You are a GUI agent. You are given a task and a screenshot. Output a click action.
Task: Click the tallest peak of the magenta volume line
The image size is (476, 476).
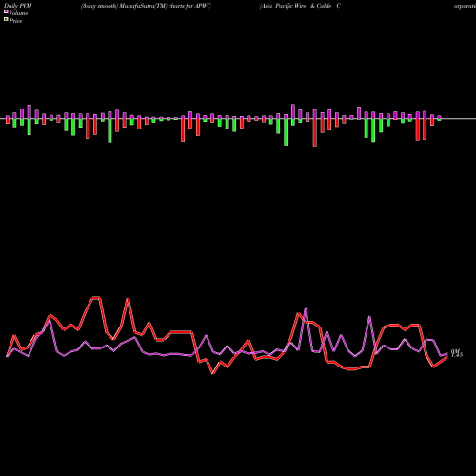pyautogui.click(x=306, y=308)
